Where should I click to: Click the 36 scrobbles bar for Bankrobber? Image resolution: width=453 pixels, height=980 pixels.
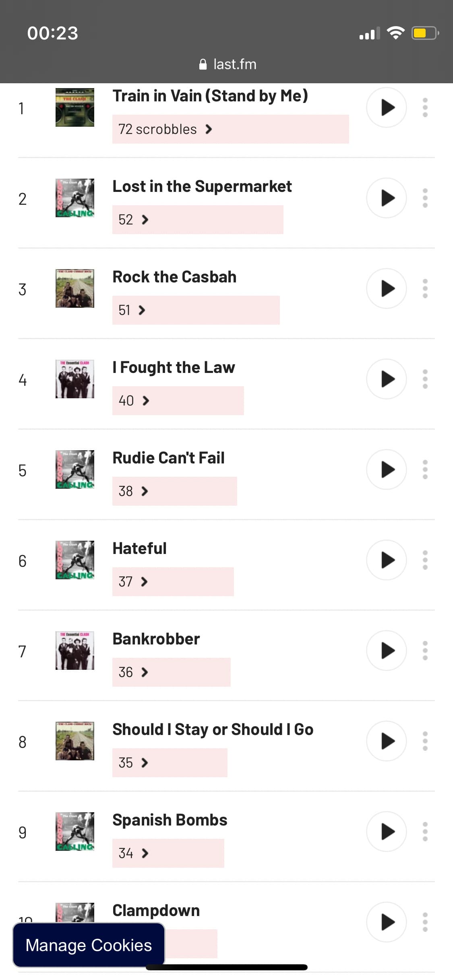pyautogui.click(x=171, y=672)
